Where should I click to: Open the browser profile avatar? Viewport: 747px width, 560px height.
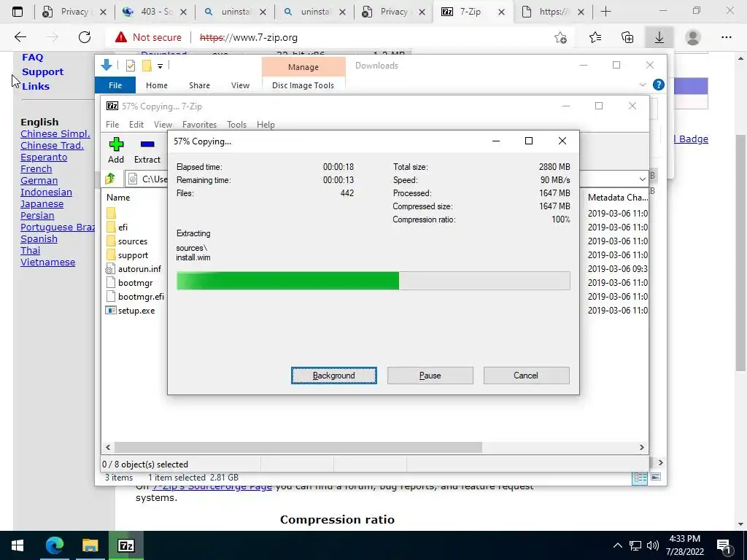(693, 37)
